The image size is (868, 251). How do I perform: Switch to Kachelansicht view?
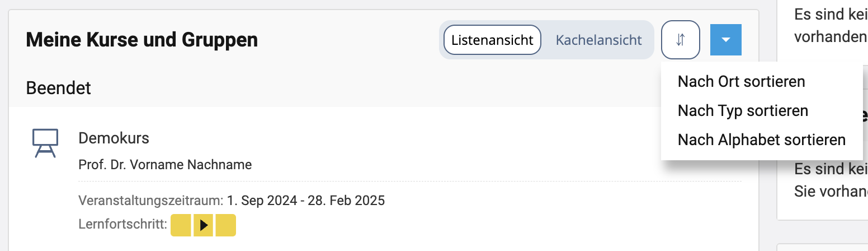598,40
